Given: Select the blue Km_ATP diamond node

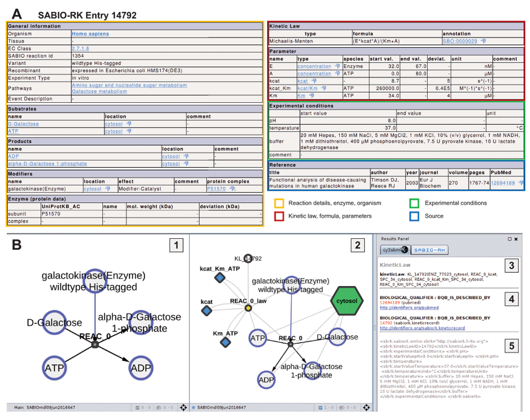Looking at the screenshot, I should tap(225, 342).
